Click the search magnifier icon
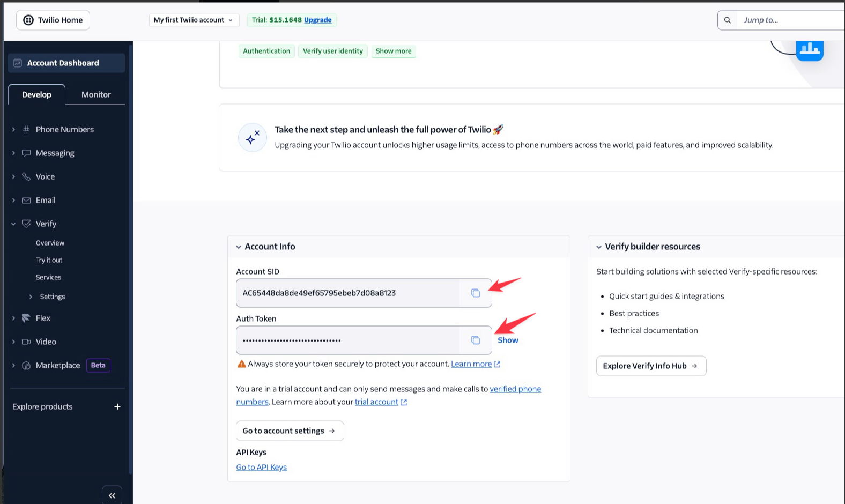845x504 pixels. pyautogui.click(x=728, y=20)
